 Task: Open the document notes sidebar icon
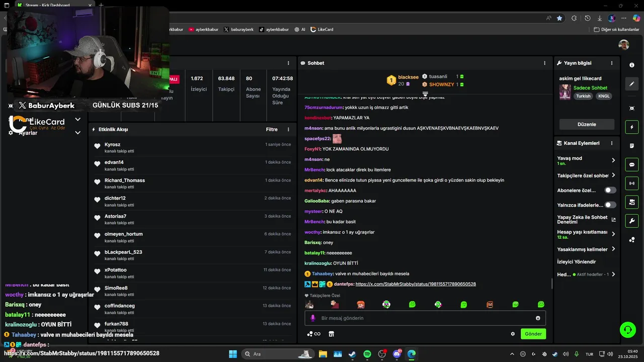pyautogui.click(x=632, y=146)
